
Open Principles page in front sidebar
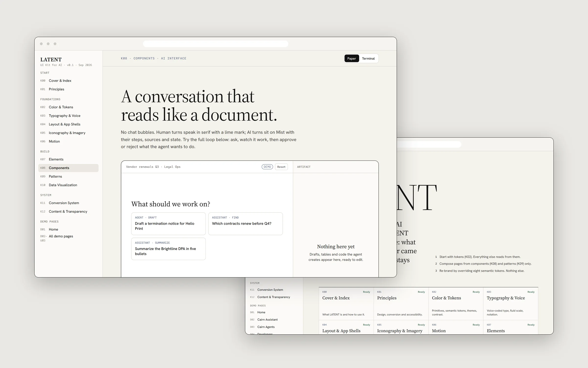pos(68,89)
